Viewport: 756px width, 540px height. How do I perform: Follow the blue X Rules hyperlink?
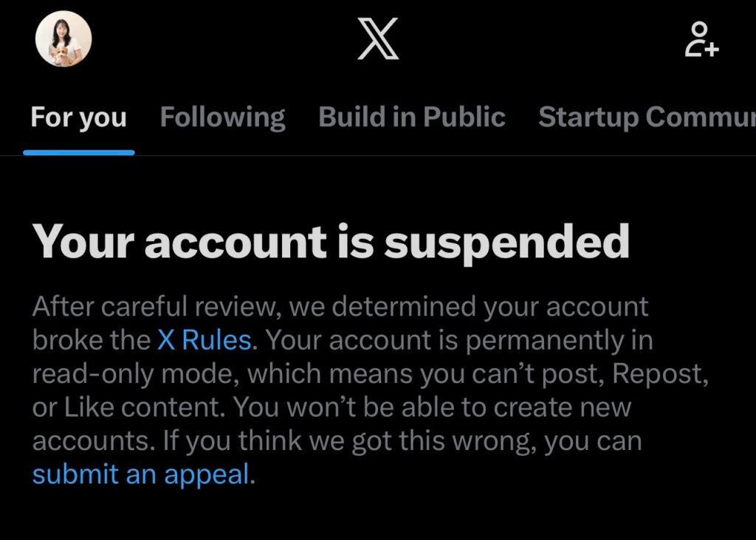[203, 340]
